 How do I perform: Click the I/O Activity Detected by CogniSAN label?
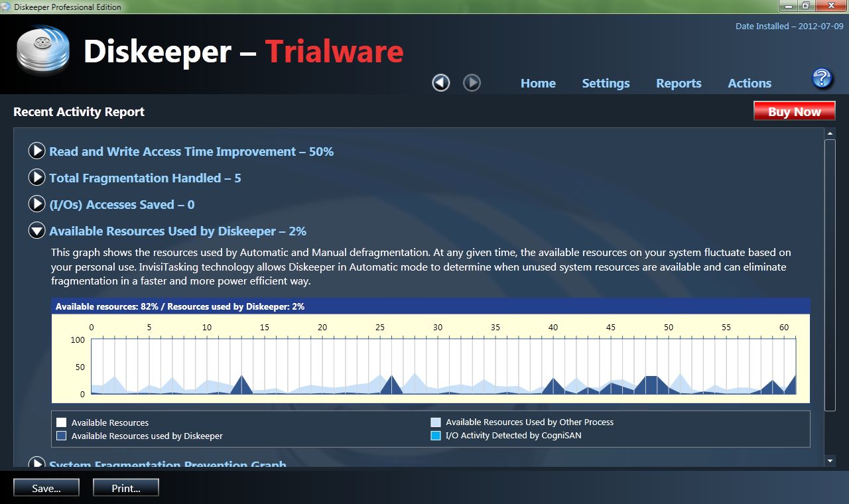coord(514,436)
